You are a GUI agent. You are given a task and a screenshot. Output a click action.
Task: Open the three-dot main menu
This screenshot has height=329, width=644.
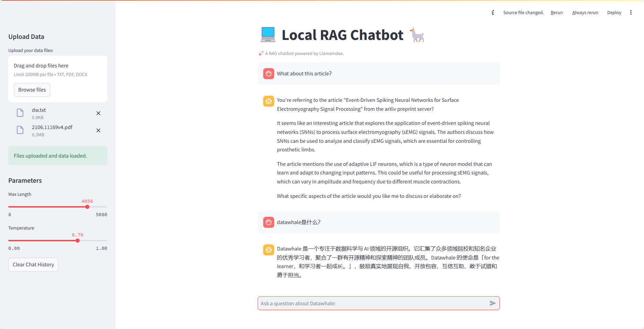pyautogui.click(x=631, y=12)
